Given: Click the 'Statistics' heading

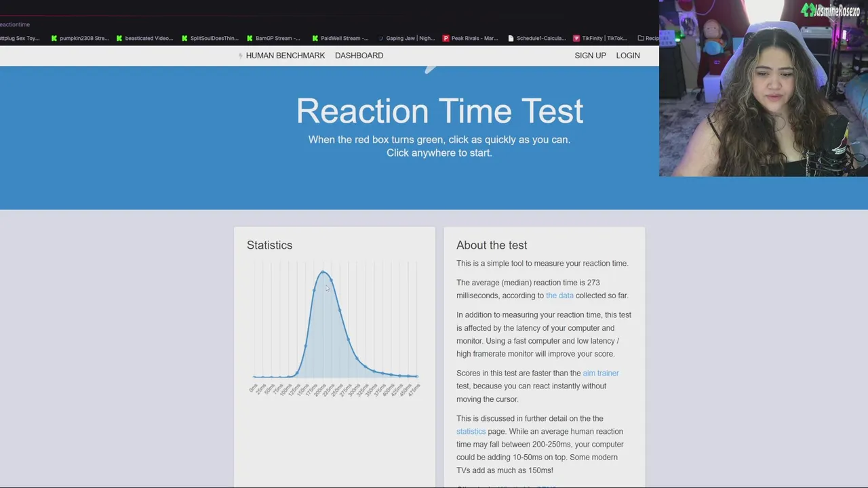Looking at the screenshot, I should click(x=269, y=245).
